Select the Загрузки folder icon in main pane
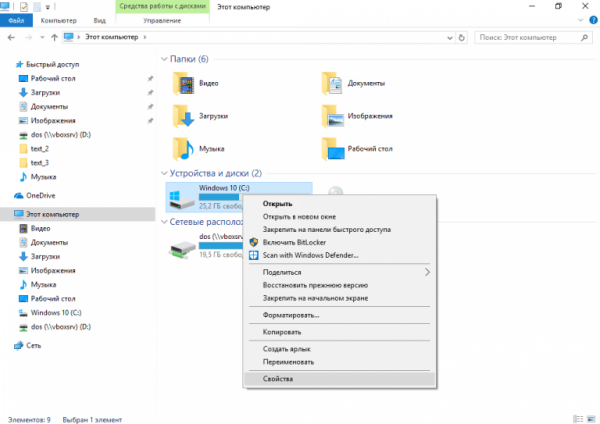Viewport: 600px width, 424px height. pyautogui.click(x=183, y=116)
